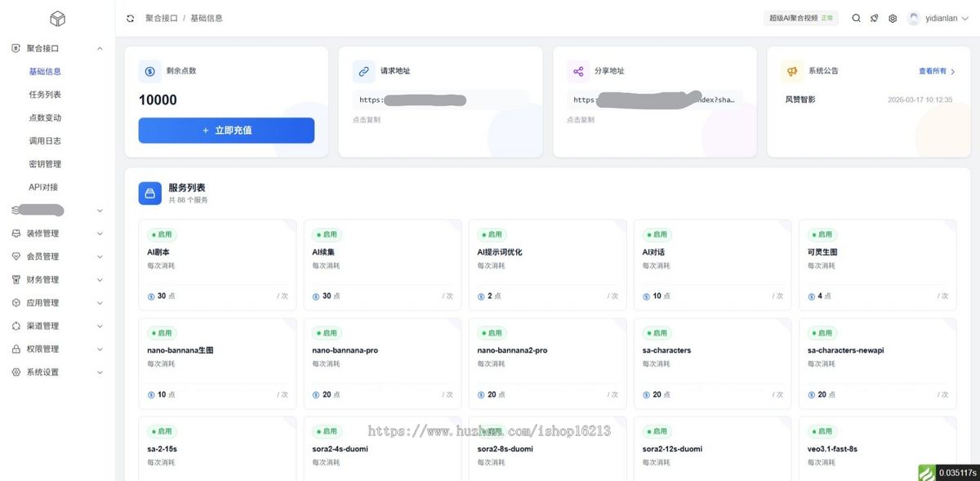The width and height of the screenshot is (980, 481).
Task: Toggle 启用 tag on AI剧本 card
Action: tap(162, 234)
